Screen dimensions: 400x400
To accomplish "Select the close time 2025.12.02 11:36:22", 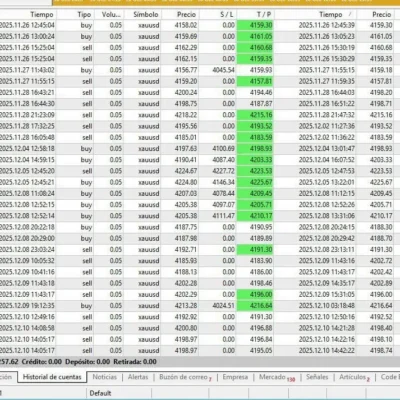I will pos(327,137).
